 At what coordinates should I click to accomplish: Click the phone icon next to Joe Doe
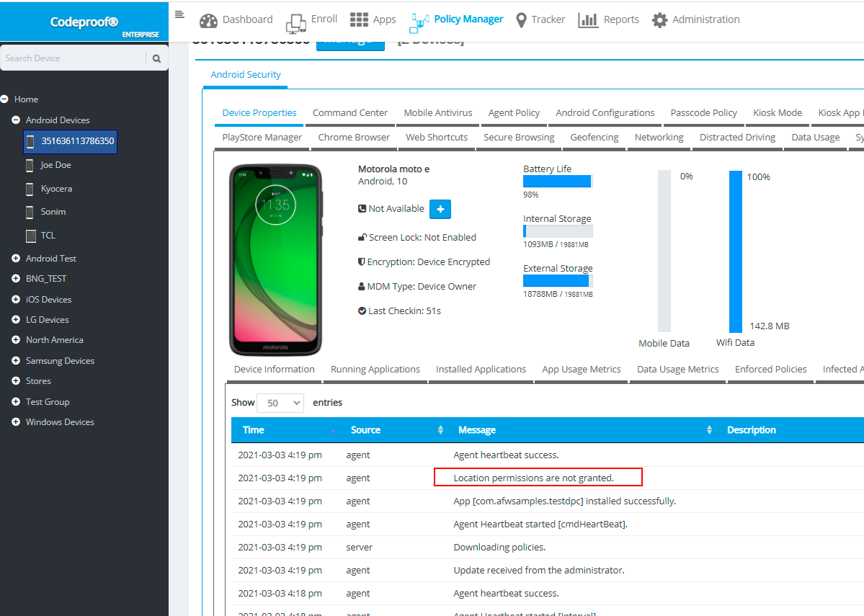(30, 165)
